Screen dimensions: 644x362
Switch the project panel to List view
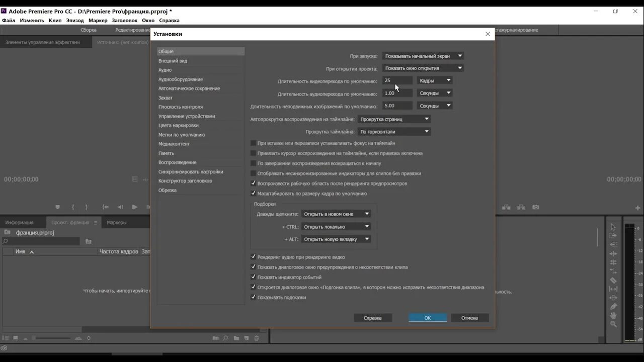tap(5, 338)
